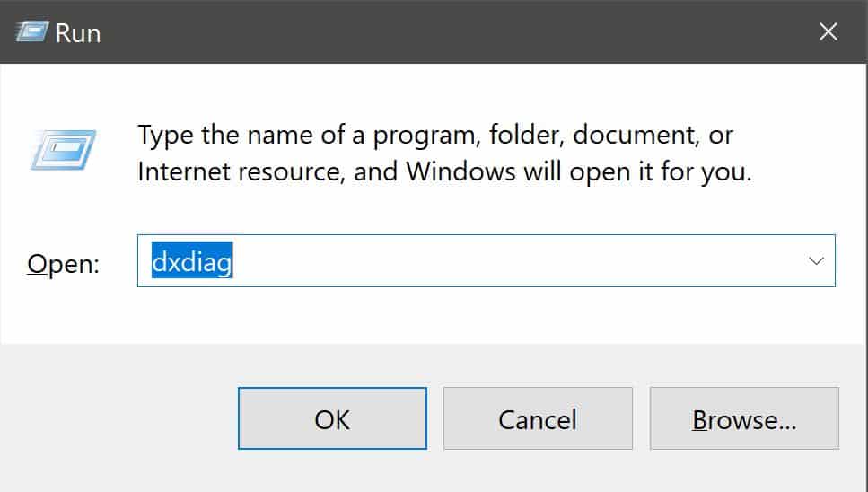868x492 pixels.
Task: Place cursor in the empty Open field area
Action: [x=515, y=260]
